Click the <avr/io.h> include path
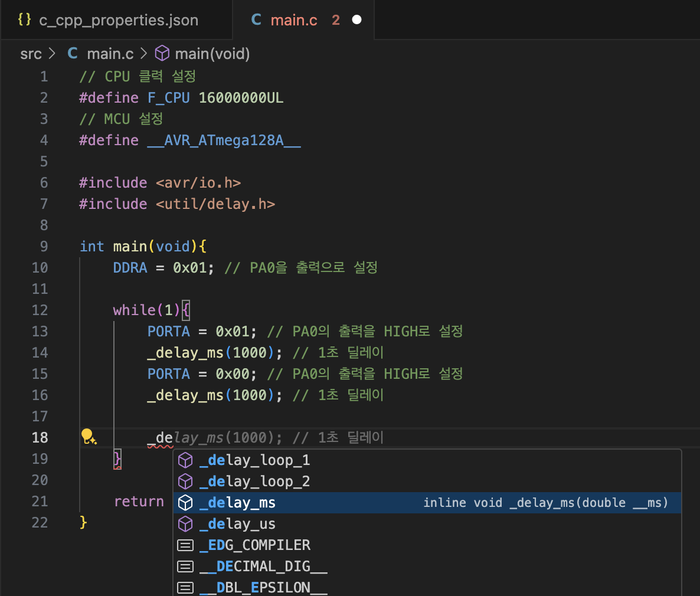Screen dimensions: 700x596 point(198,182)
